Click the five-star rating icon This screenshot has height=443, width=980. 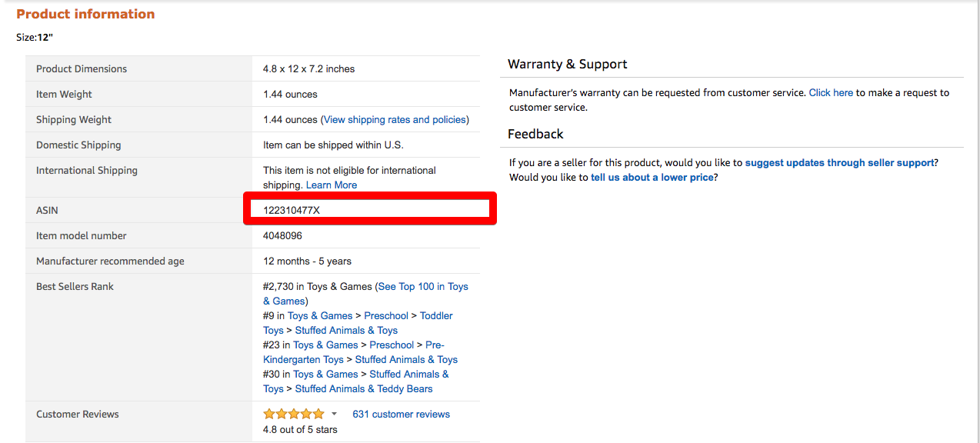coord(295,413)
